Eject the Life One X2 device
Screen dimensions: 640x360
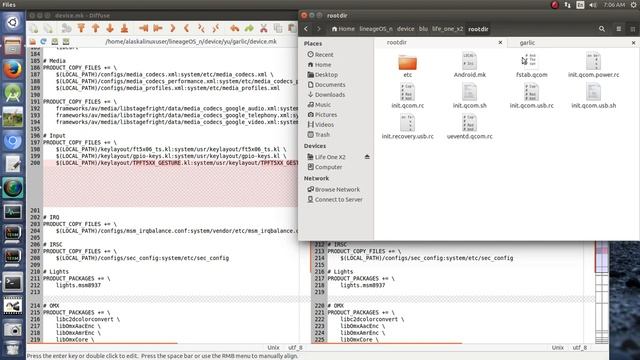(x=367, y=157)
